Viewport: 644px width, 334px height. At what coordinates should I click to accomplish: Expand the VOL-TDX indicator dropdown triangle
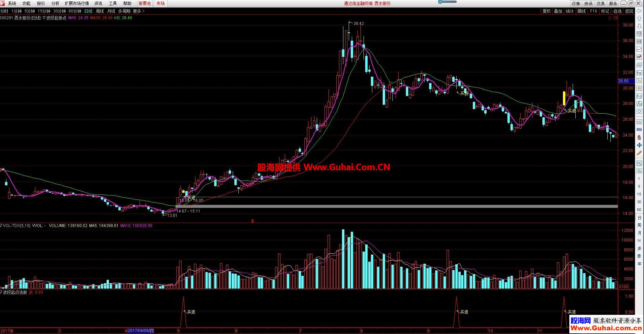click(x=1, y=226)
